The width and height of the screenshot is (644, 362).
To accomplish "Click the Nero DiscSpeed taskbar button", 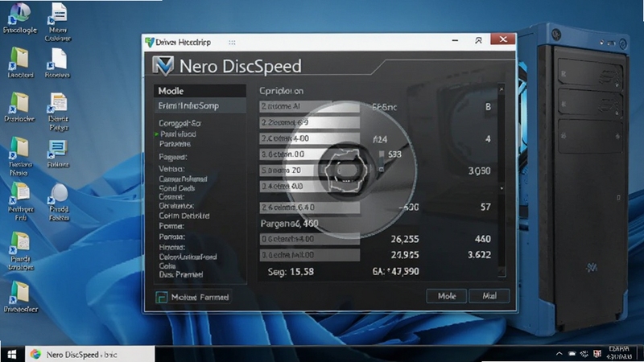I will [x=90, y=354].
